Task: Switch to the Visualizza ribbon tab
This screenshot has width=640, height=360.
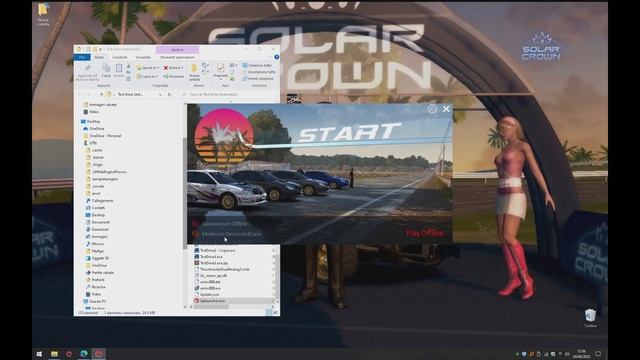Action: point(143,57)
